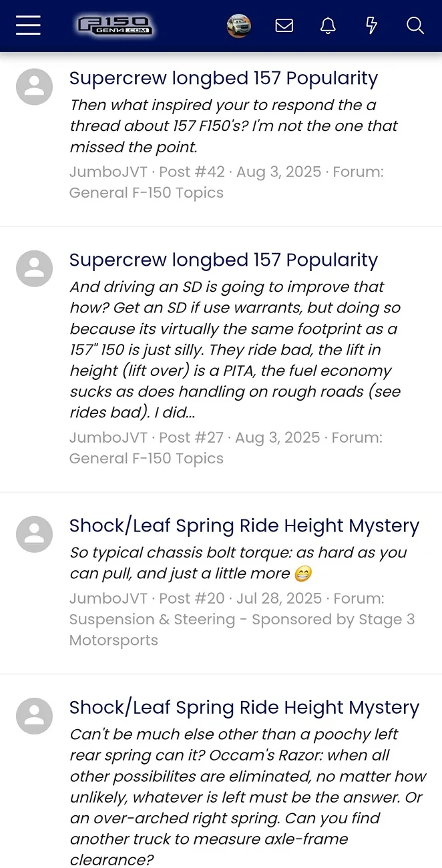
Task: Open the General F-150 Topics forum
Action: pyautogui.click(x=146, y=192)
